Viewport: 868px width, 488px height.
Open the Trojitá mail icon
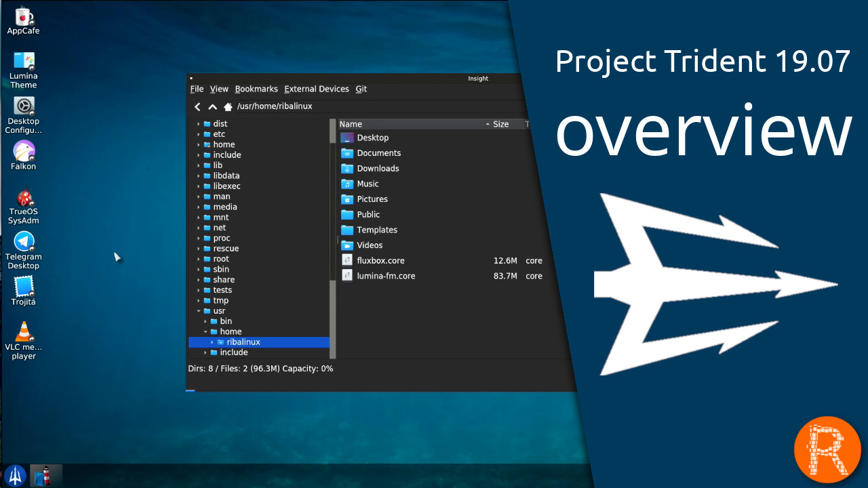(x=24, y=291)
